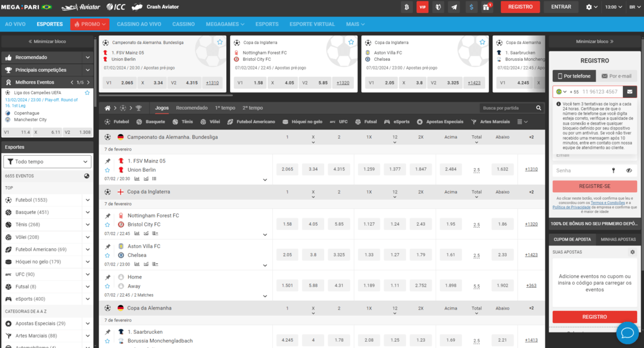Open the more sports list dropdown in sport bar
The width and height of the screenshot is (644, 348).
[x=523, y=122]
